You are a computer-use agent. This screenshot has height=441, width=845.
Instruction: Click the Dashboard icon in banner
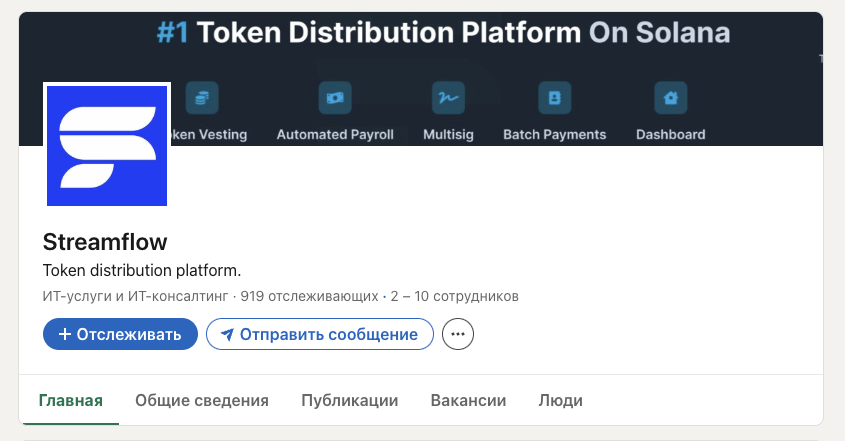pyautogui.click(x=670, y=99)
